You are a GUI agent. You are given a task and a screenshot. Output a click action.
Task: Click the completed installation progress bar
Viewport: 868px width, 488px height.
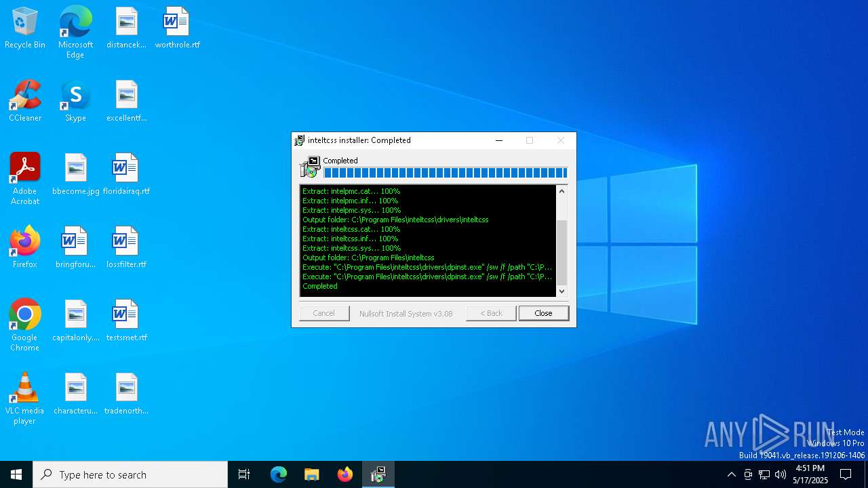point(446,173)
